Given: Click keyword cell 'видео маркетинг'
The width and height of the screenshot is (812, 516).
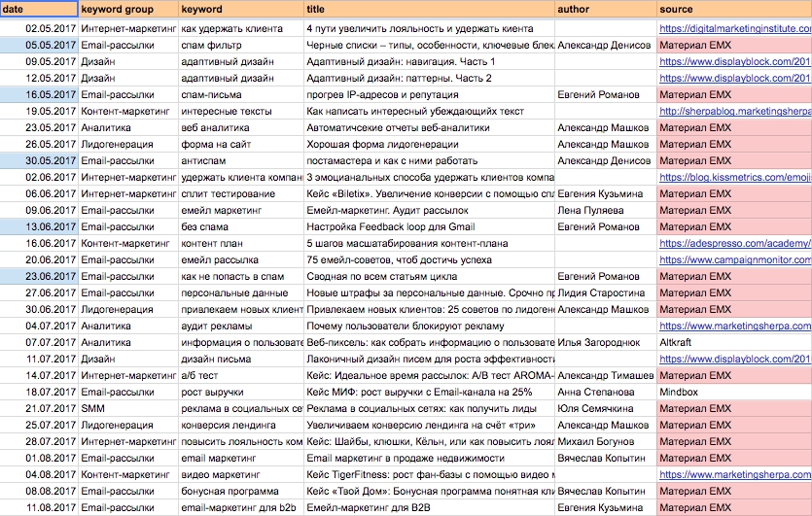Looking at the screenshot, I should click(x=241, y=474).
